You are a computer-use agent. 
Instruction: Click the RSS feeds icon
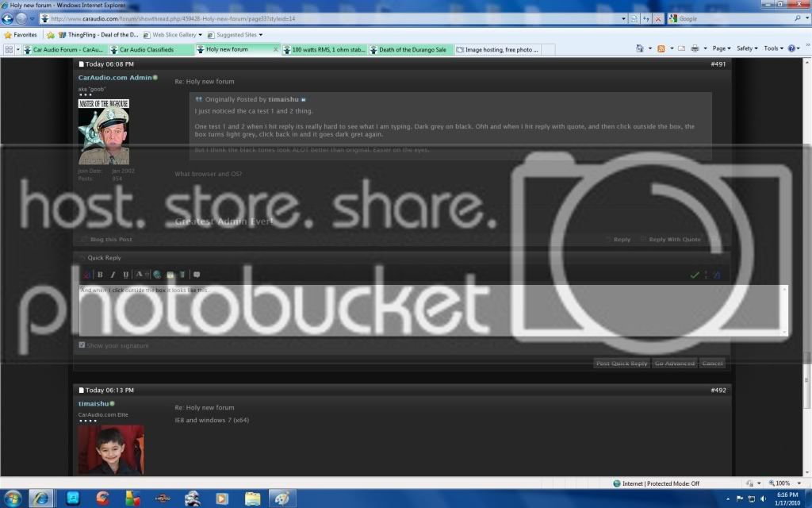(661, 48)
